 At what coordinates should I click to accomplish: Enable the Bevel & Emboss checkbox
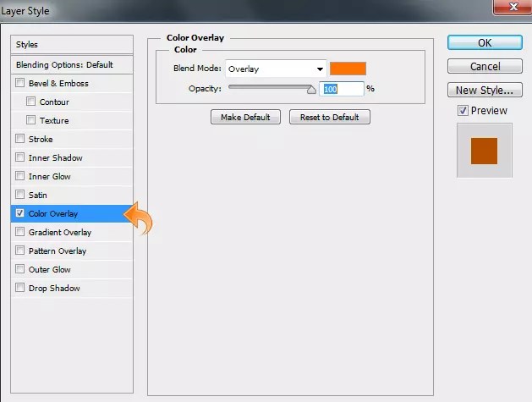(x=20, y=83)
